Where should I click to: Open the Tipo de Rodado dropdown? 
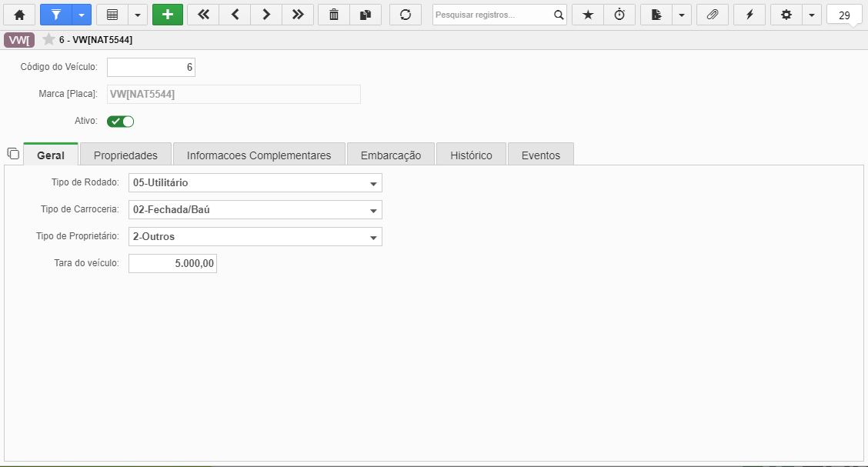[255, 183]
